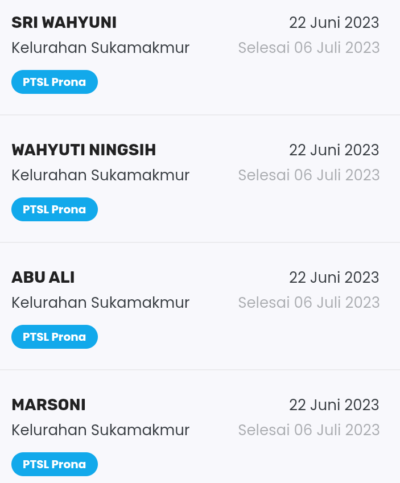Click 22 Juni 2023 date for SRI WAHYUNI
This screenshot has height=483, width=400.
(x=334, y=23)
